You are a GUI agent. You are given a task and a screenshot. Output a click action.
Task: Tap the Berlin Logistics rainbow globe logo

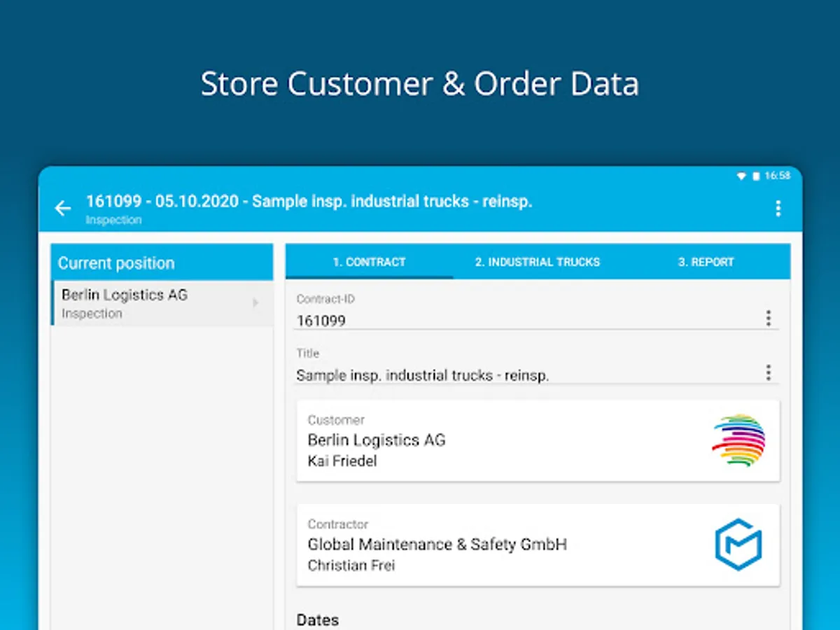pos(738,440)
